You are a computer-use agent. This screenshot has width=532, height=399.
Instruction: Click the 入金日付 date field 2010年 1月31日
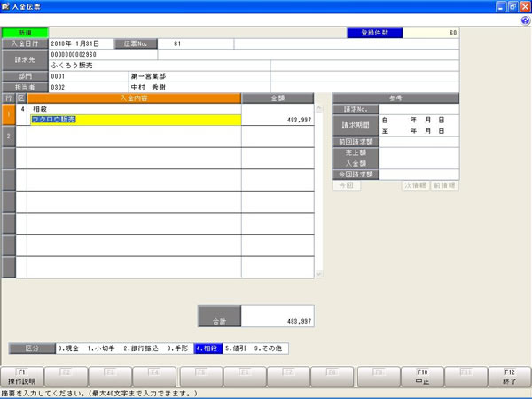[x=82, y=43]
